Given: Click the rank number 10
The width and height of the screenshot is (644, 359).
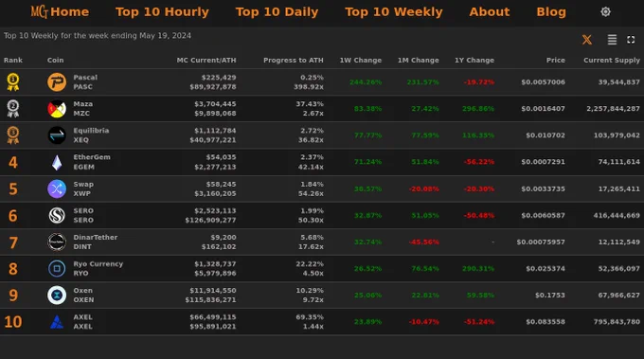Looking at the screenshot, I should coord(13,322).
